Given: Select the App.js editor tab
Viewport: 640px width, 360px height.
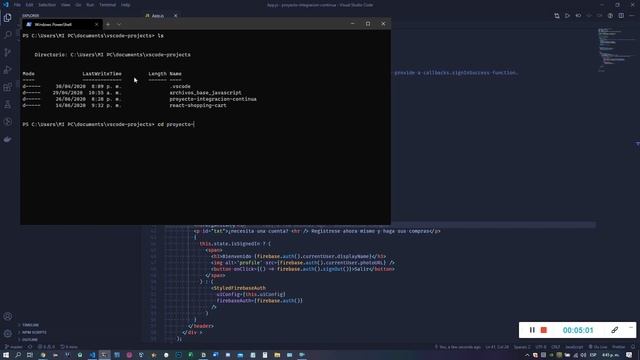Looking at the screenshot, I should [x=158, y=16].
